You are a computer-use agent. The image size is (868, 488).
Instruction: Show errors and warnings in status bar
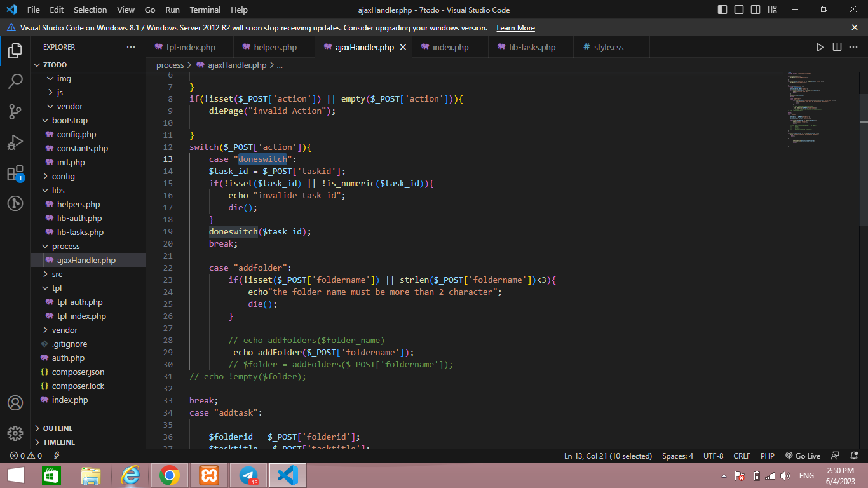[x=26, y=456]
